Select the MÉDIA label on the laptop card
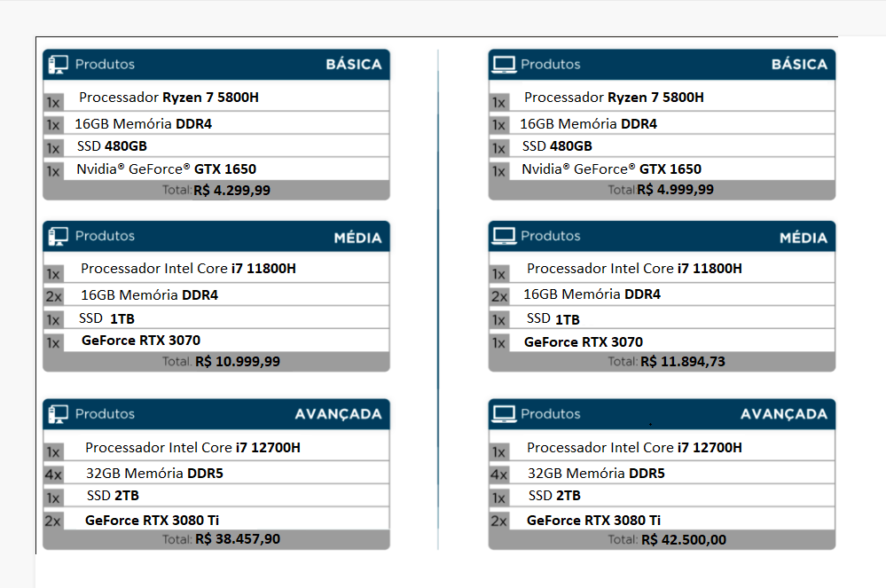 pos(804,238)
